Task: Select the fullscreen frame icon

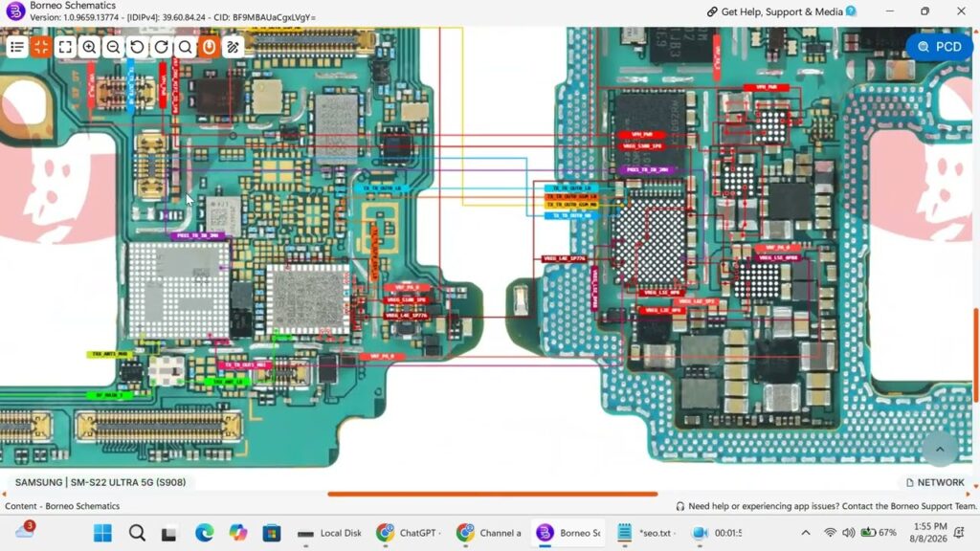Action: click(65, 47)
